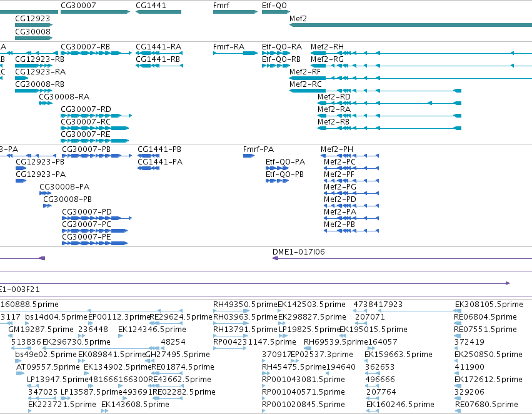Click the CG1441 gene label
Image resolution: width=532 pixels, height=414 pixels.
tap(151, 6)
